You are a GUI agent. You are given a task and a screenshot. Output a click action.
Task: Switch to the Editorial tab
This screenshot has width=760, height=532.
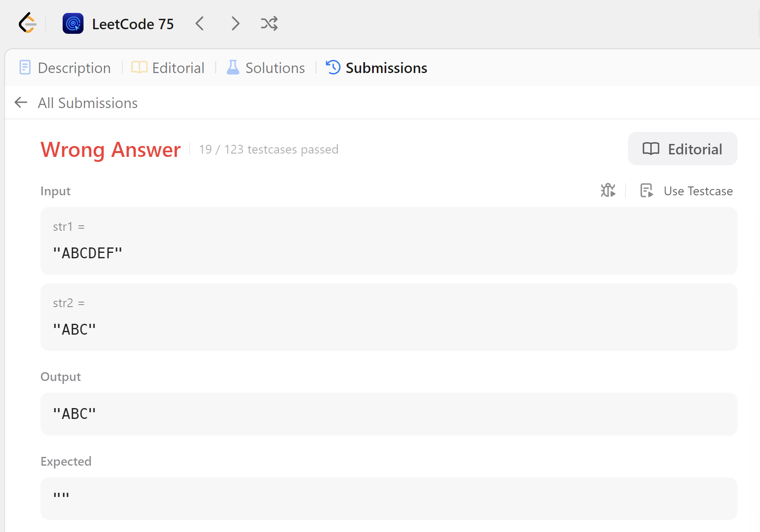click(x=168, y=68)
